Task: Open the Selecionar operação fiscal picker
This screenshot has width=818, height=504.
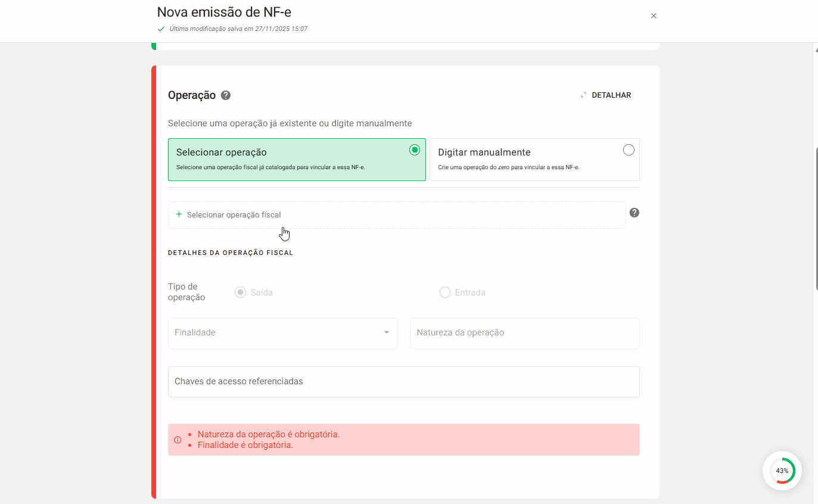Action: pos(397,214)
